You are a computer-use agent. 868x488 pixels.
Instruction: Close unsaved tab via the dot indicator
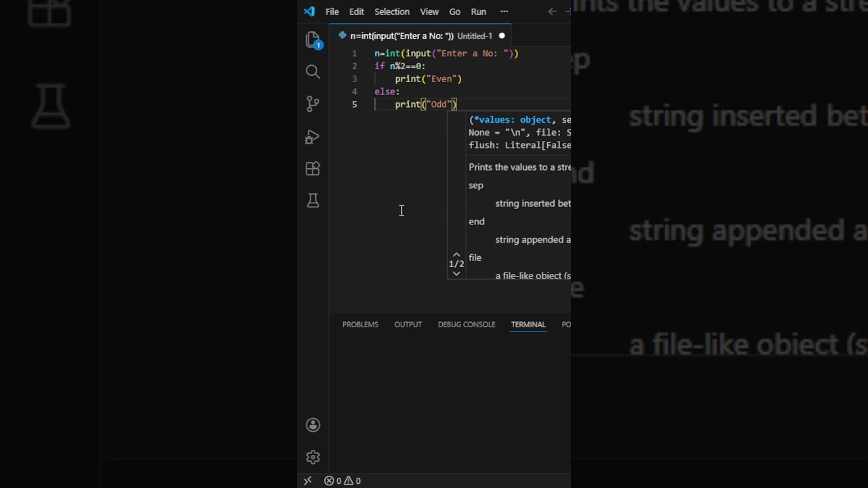click(x=502, y=36)
